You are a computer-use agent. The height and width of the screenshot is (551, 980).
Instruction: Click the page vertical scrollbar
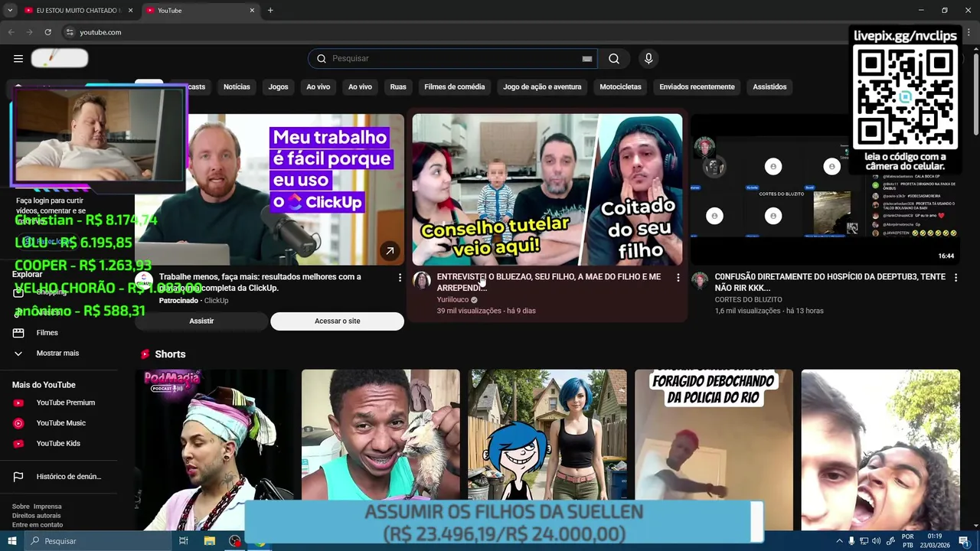975,92
